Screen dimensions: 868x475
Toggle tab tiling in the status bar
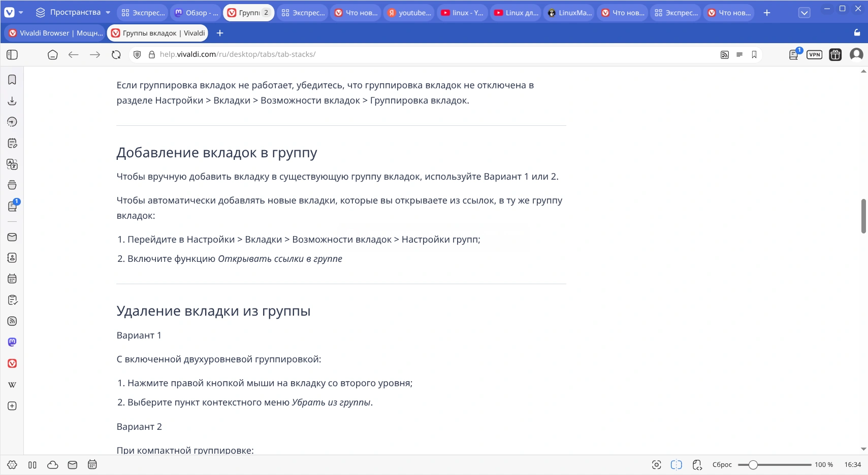tap(676, 464)
